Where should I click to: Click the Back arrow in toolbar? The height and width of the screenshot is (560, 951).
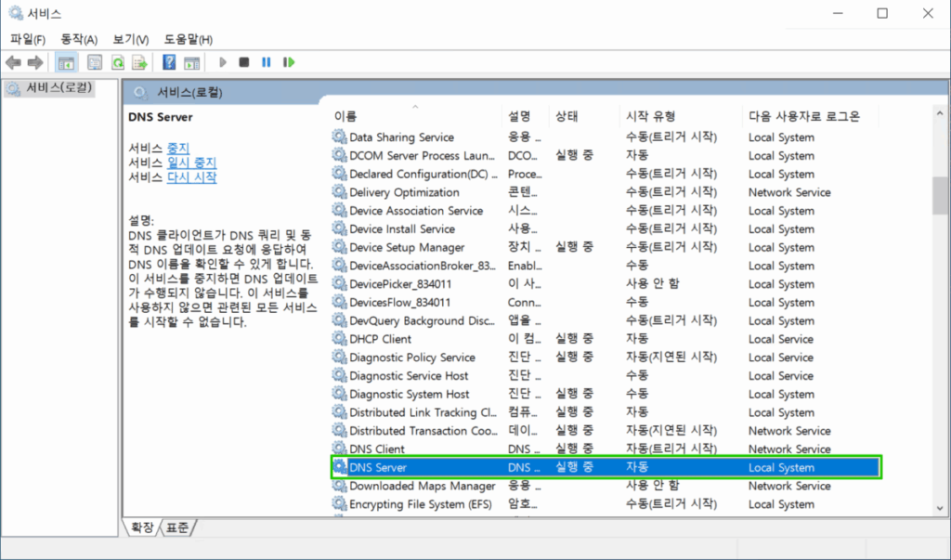pyautogui.click(x=13, y=62)
